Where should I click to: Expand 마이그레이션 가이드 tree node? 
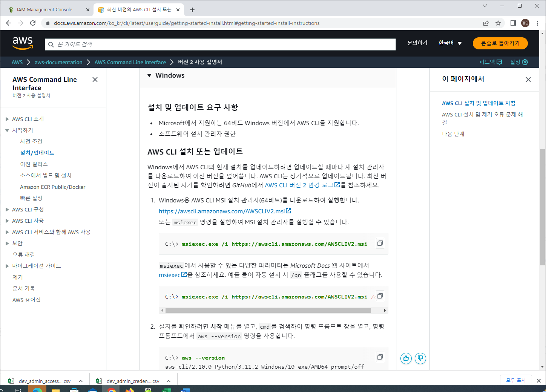click(7, 266)
